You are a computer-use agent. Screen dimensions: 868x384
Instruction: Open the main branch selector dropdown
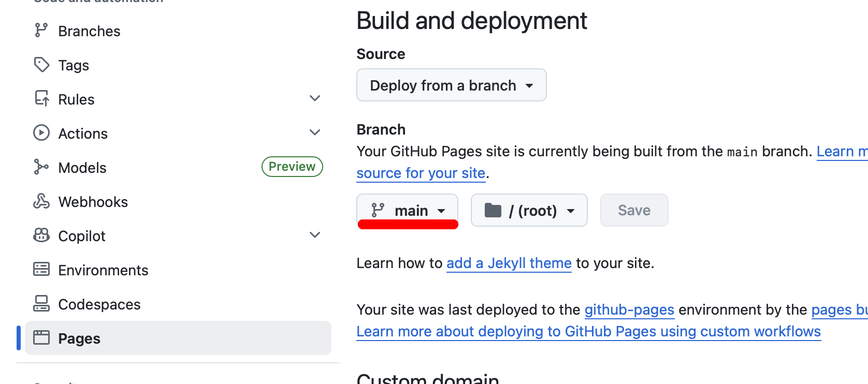[x=408, y=211]
